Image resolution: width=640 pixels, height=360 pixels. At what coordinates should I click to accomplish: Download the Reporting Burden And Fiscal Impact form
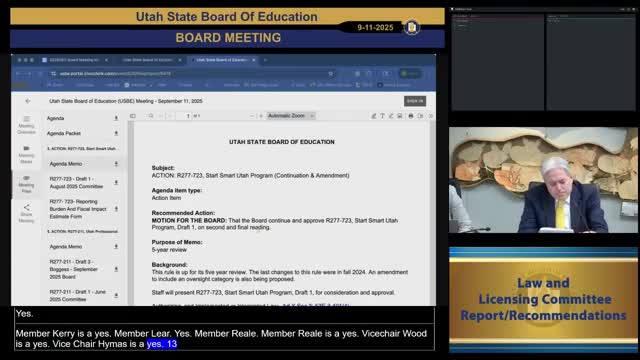pyautogui.click(x=116, y=209)
